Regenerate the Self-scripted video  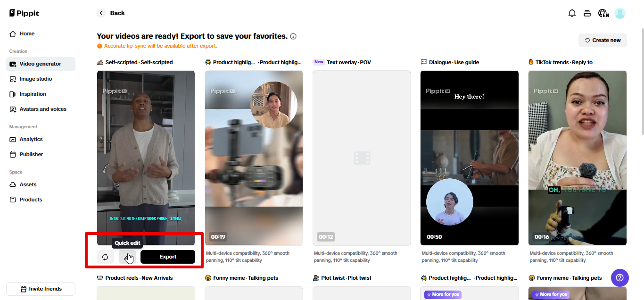point(105,257)
